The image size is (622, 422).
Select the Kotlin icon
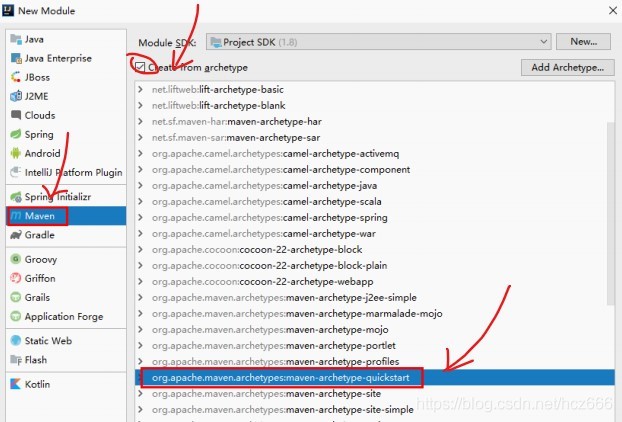point(16,384)
